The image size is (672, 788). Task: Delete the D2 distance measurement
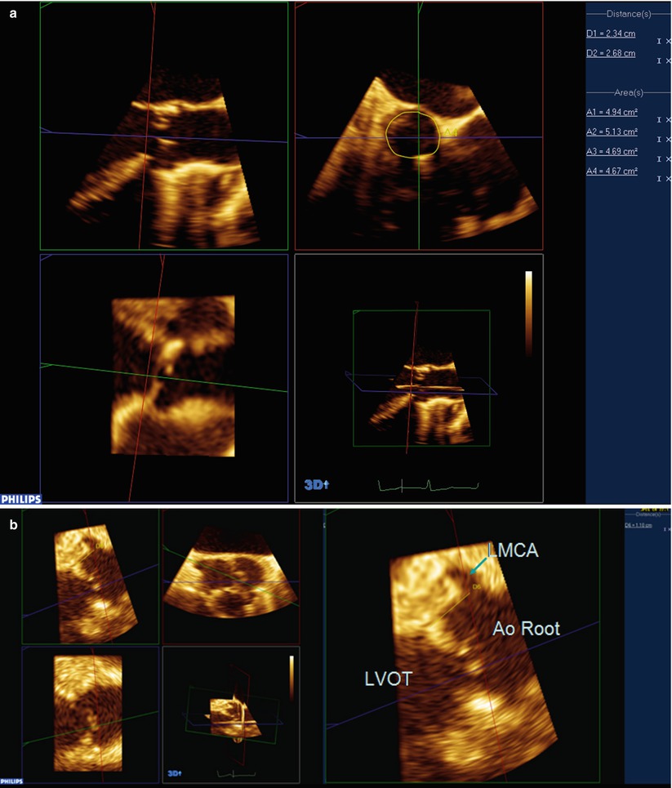667,61
